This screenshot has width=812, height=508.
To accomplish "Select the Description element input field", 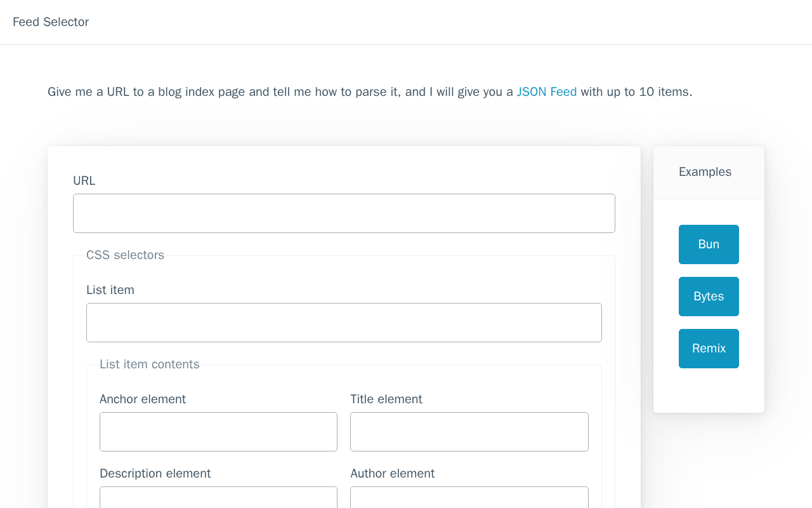I will pos(218,498).
